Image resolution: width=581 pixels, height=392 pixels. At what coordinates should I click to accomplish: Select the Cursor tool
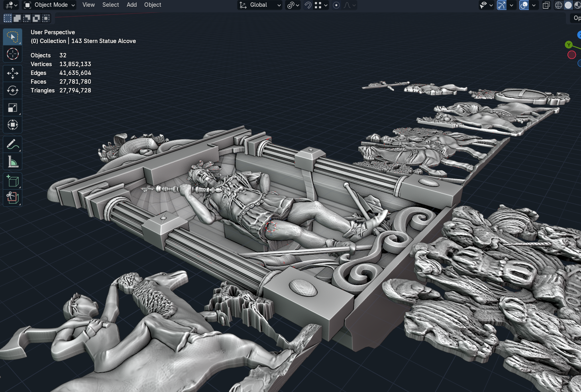click(x=12, y=54)
